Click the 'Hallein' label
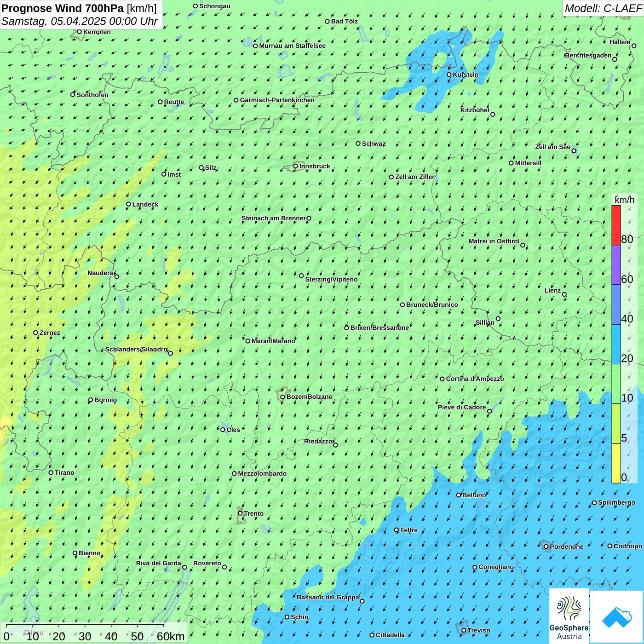Screen dimensions: 644x644 pyautogui.click(x=620, y=42)
